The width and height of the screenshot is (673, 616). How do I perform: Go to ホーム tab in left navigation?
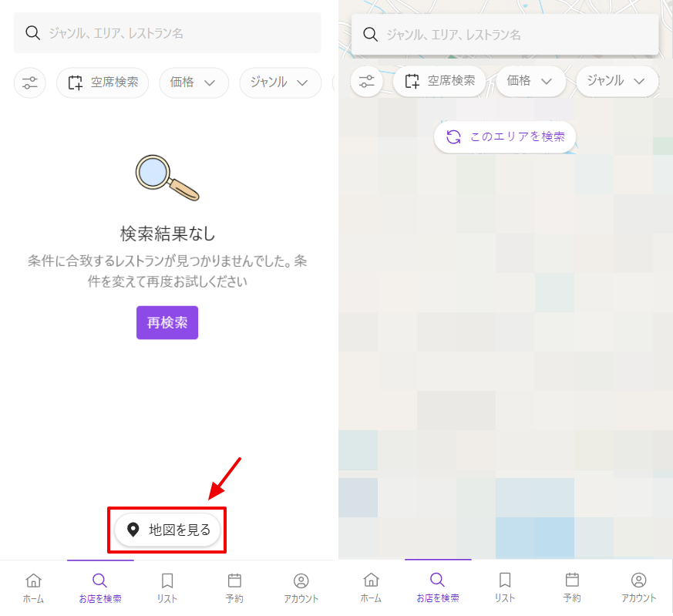click(33, 587)
